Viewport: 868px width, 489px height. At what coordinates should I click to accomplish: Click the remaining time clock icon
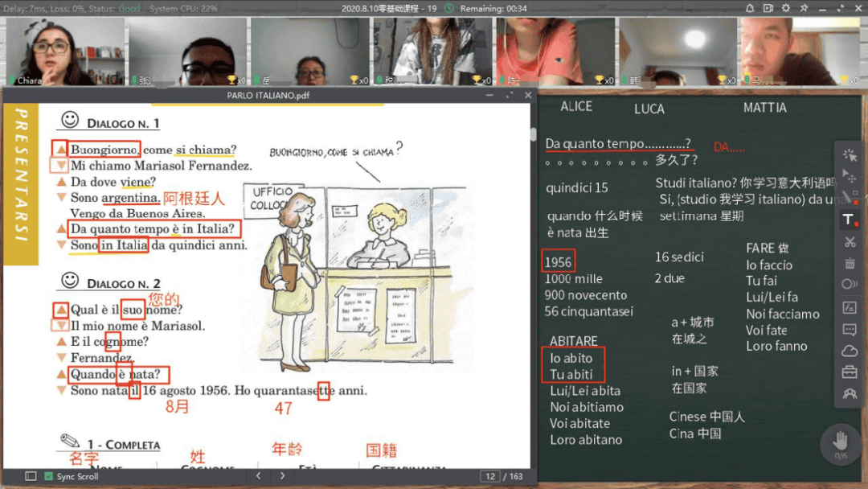click(449, 8)
